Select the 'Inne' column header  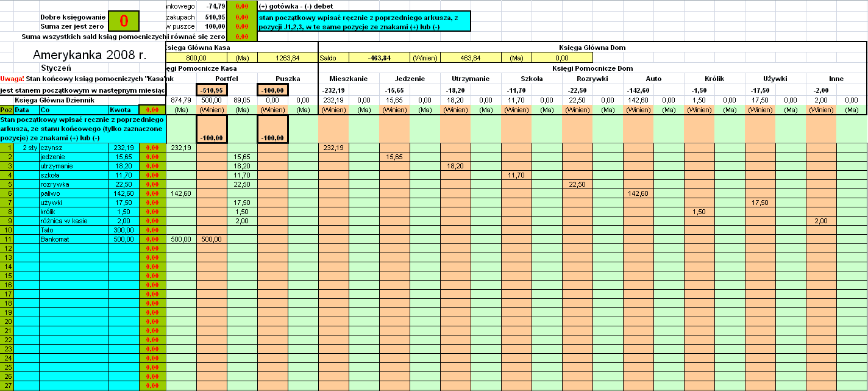click(x=836, y=79)
